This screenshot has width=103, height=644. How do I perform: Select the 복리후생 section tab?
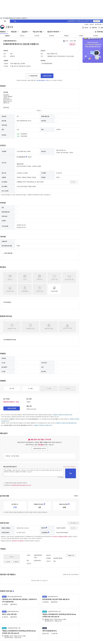51,36
